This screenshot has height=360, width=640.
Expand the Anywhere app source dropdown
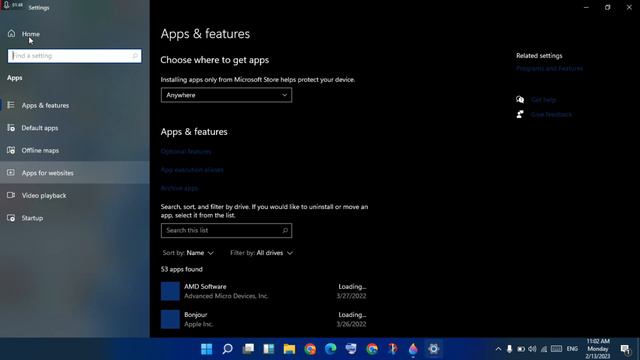[x=226, y=95]
